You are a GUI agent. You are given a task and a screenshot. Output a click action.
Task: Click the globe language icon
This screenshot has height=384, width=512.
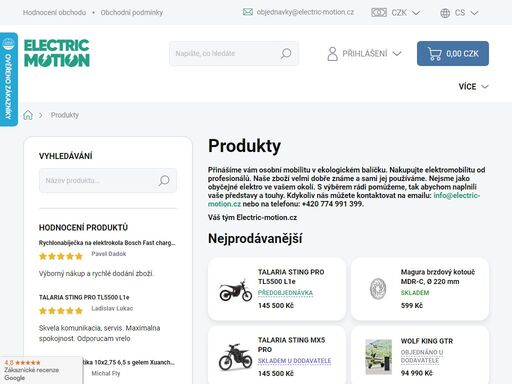(445, 13)
